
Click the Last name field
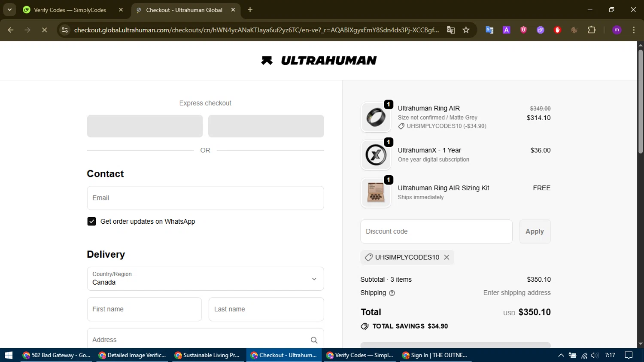[x=266, y=309]
